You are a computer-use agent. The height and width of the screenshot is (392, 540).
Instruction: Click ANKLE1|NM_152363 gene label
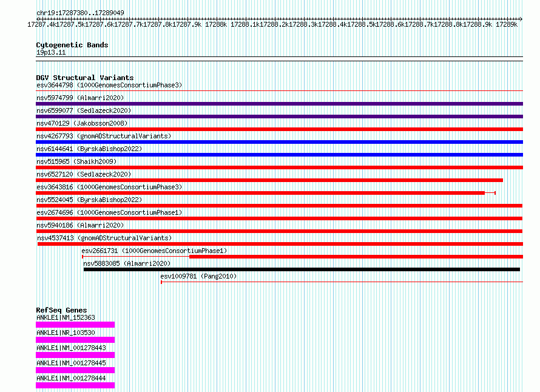click(66, 317)
